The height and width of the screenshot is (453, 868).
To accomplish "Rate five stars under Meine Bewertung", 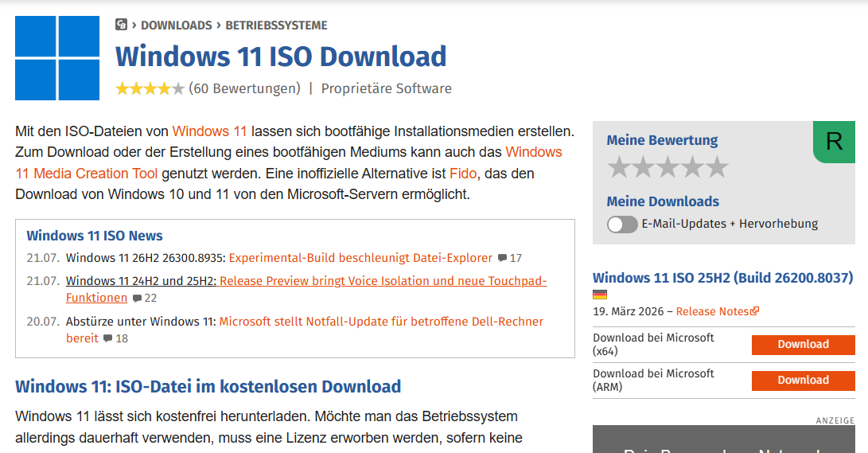I will pyautogui.click(x=717, y=166).
